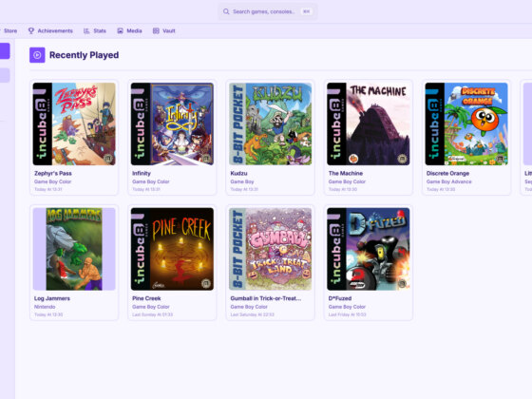Open the Store tab
The height and width of the screenshot is (399, 532).
click(x=10, y=30)
